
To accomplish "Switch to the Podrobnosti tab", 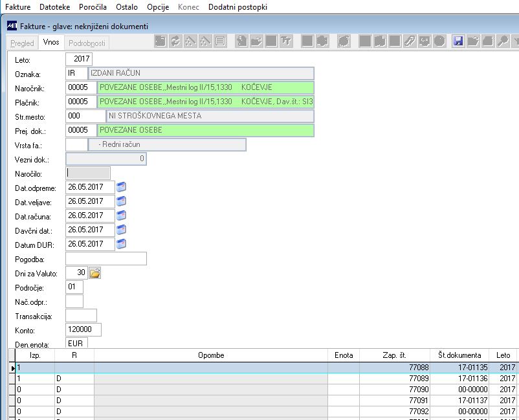I will tap(87, 43).
